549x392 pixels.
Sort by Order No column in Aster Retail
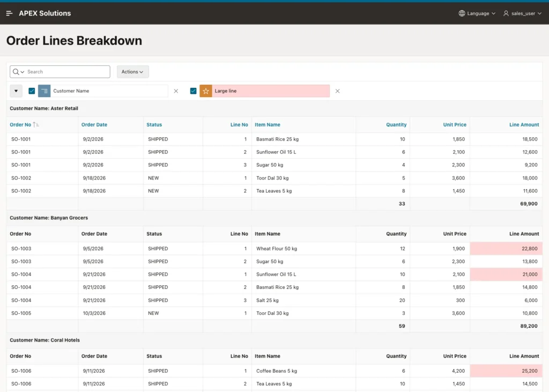pos(20,125)
